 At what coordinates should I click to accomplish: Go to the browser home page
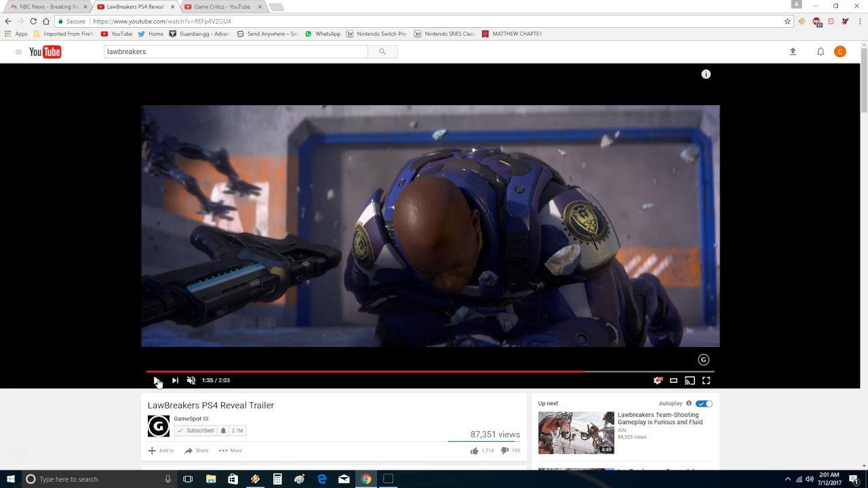click(x=46, y=21)
